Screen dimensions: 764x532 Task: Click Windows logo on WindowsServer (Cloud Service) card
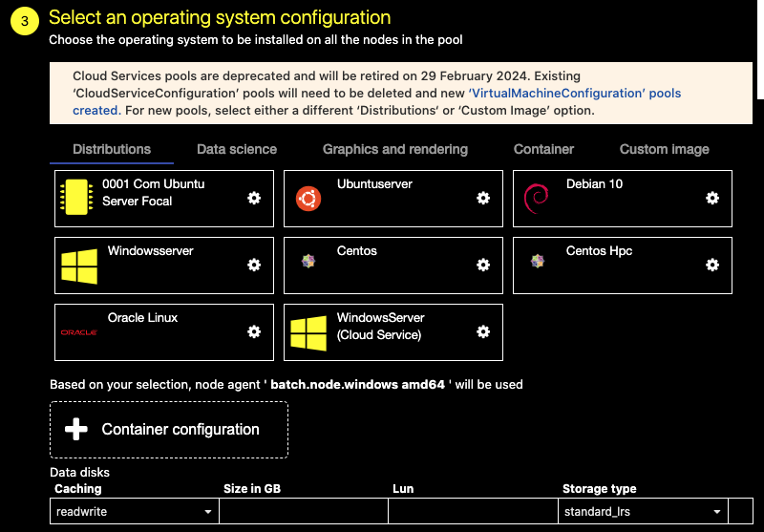tap(308, 333)
